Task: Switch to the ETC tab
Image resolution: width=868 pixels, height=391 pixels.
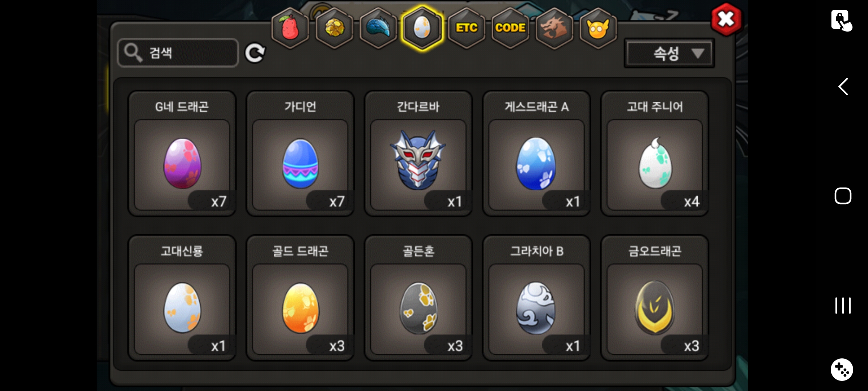Action: 467,28
